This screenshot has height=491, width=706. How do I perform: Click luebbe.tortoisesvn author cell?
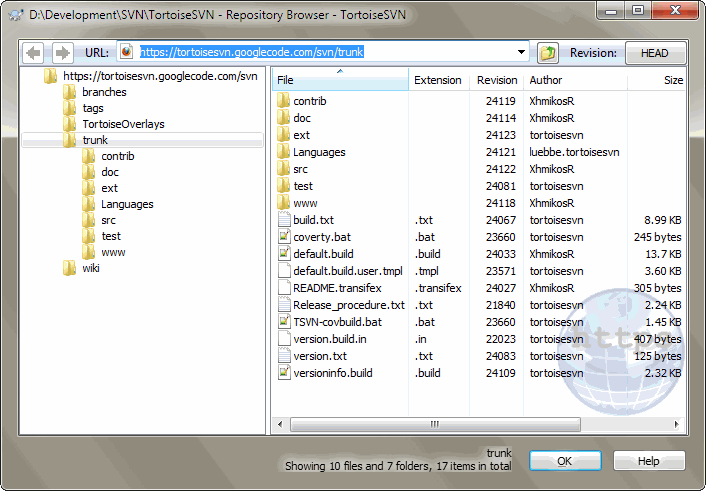[x=574, y=152]
